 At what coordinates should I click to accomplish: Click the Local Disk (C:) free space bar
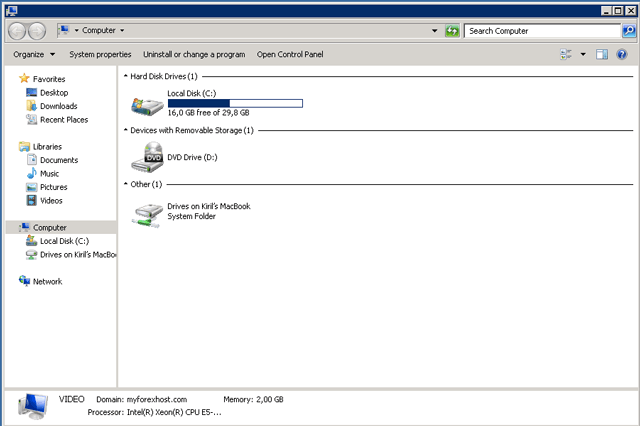235,103
